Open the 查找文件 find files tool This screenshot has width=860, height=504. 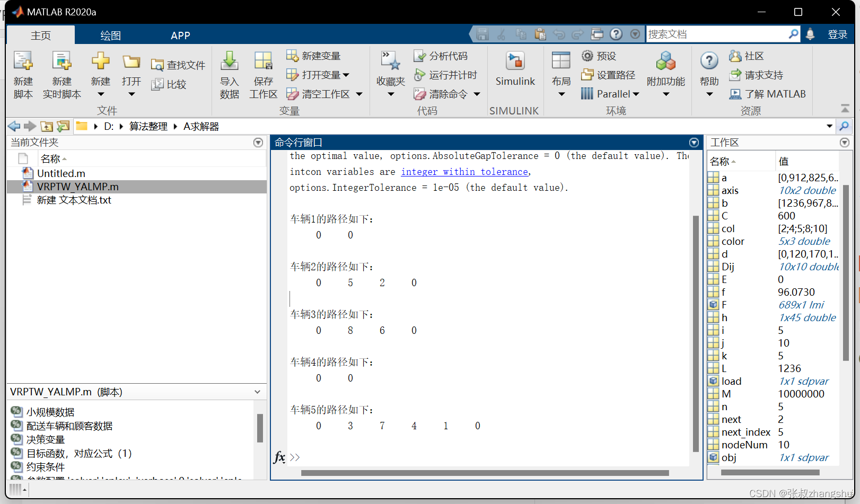(x=178, y=64)
